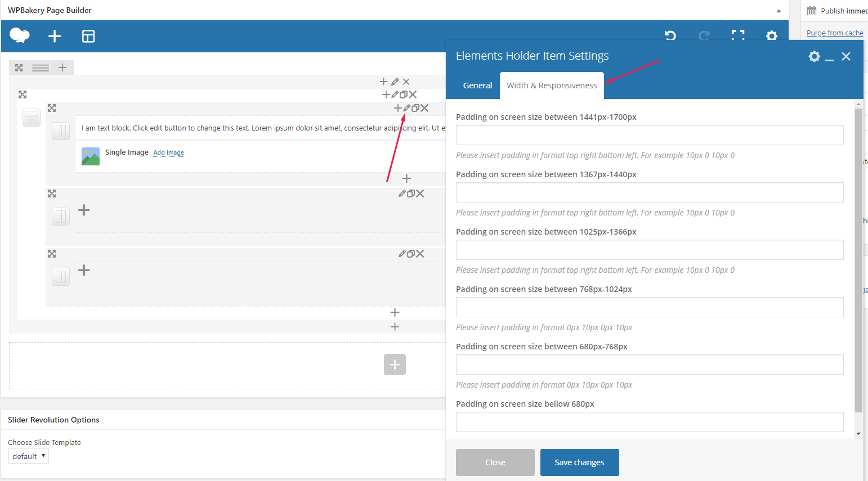Click the gray Close button
The image size is (868, 481).
[495, 462]
